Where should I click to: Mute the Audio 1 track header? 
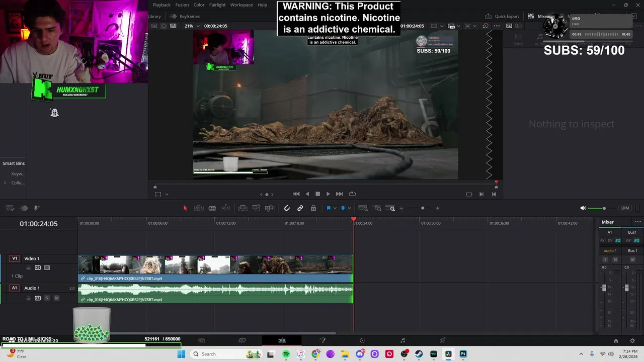(56, 298)
